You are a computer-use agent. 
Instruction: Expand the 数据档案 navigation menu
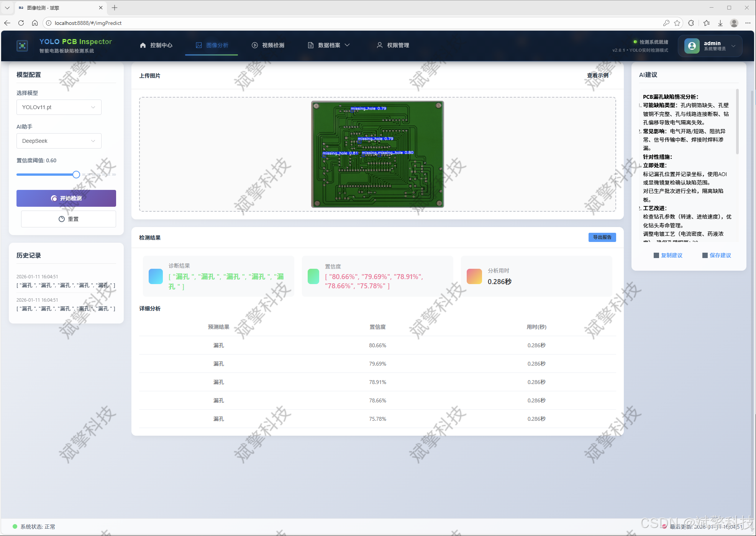329,45
